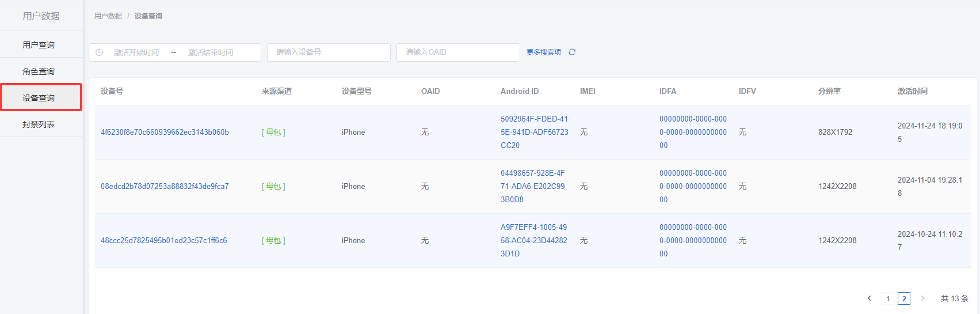This screenshot has height=314, width=980.
Task: Expand 更多搜索项 link
Action: click(544, 52)
